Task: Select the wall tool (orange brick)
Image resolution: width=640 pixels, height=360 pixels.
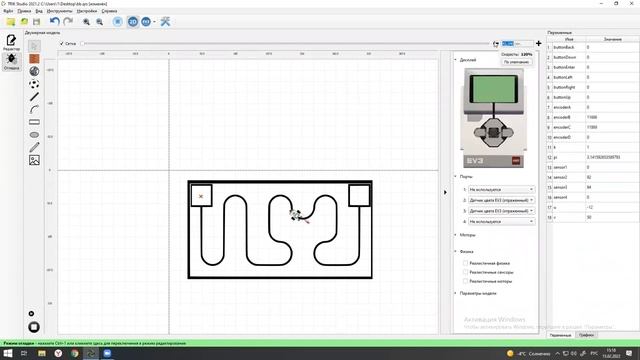Action: [x=34, y=59]
